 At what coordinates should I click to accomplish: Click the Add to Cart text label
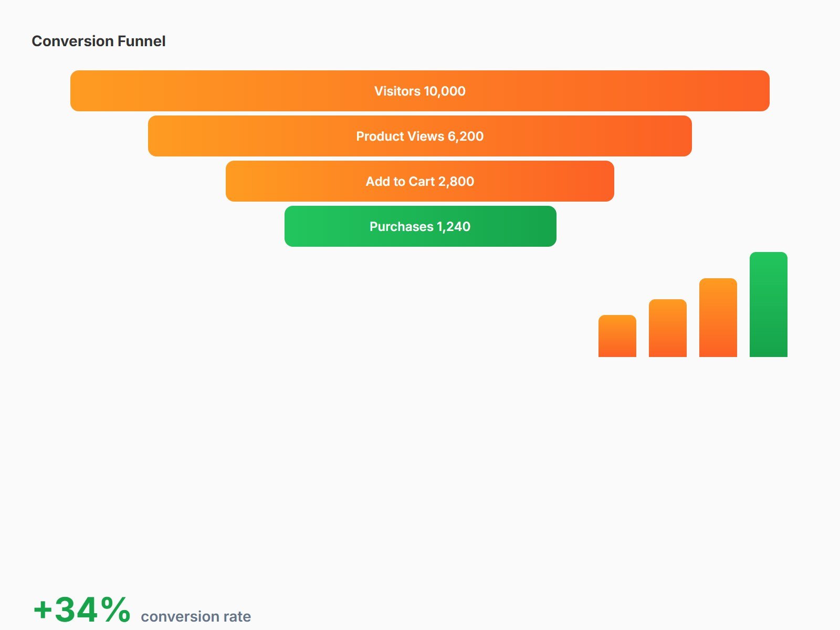point(400,182)
